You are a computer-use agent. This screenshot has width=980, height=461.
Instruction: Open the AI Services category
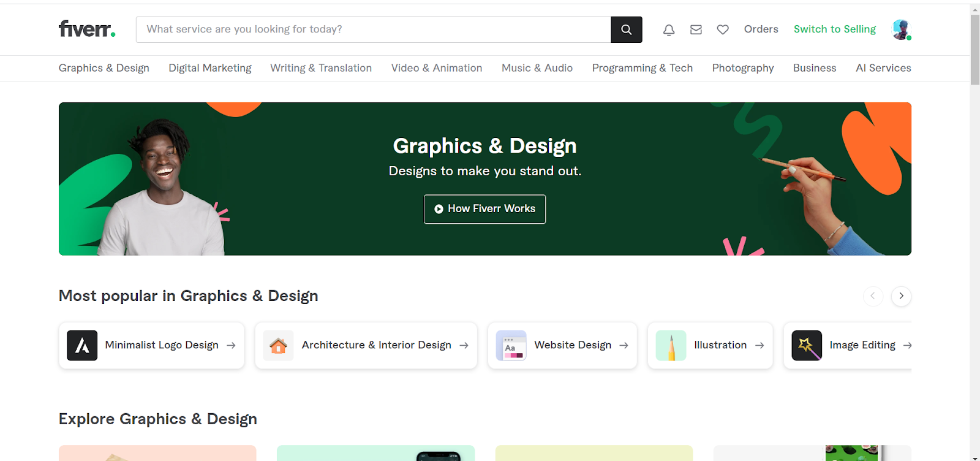[x=883, y=68]
